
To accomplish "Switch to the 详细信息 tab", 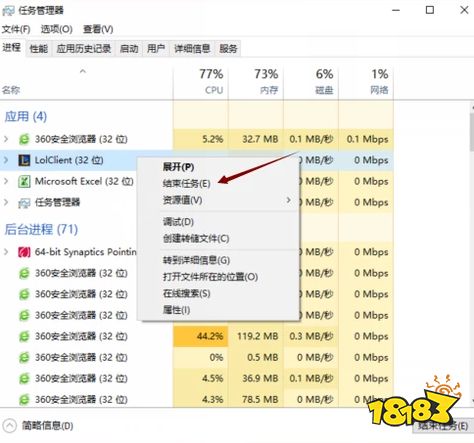I will click(192, 49).
